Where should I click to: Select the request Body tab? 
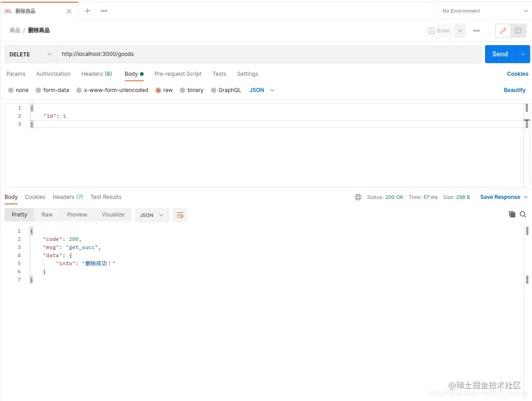pos(134,74)
